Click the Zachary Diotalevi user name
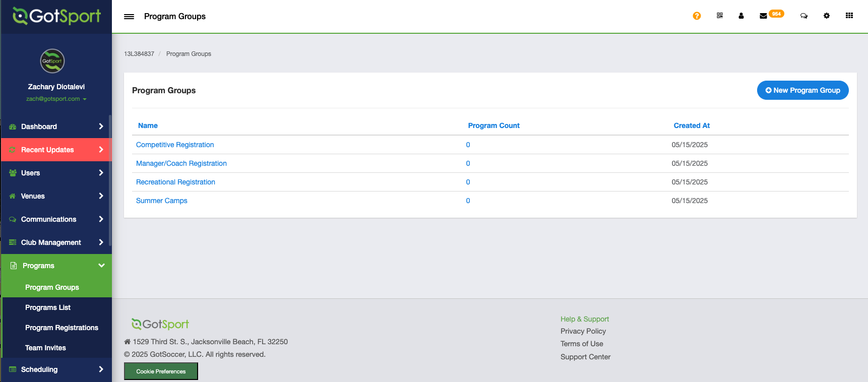 coord(56,87)
